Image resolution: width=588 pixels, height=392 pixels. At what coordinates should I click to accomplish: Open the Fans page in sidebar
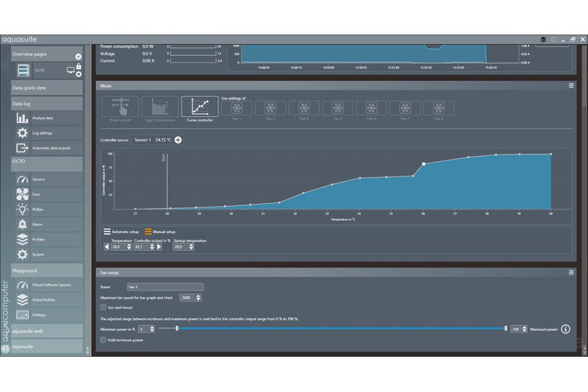pos(37,194)
